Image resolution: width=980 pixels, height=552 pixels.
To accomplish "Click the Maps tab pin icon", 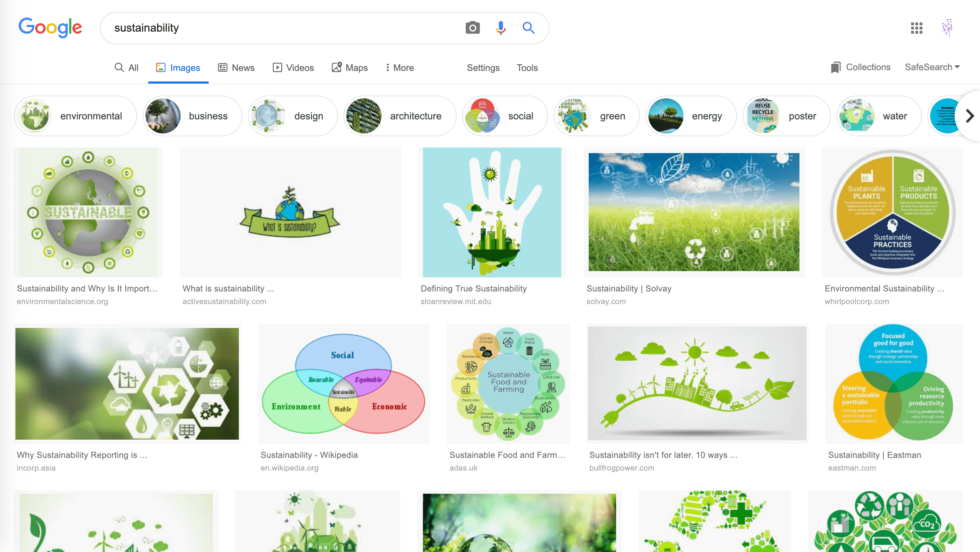I will (x=337, y=67).
